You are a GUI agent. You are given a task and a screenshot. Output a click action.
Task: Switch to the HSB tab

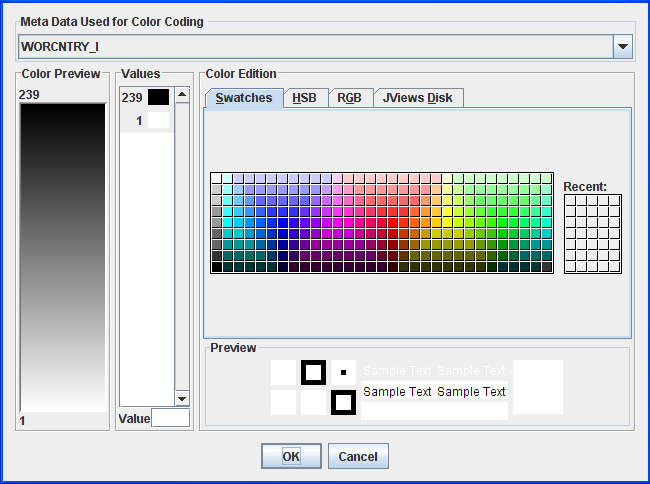click(x=304, y=98)
